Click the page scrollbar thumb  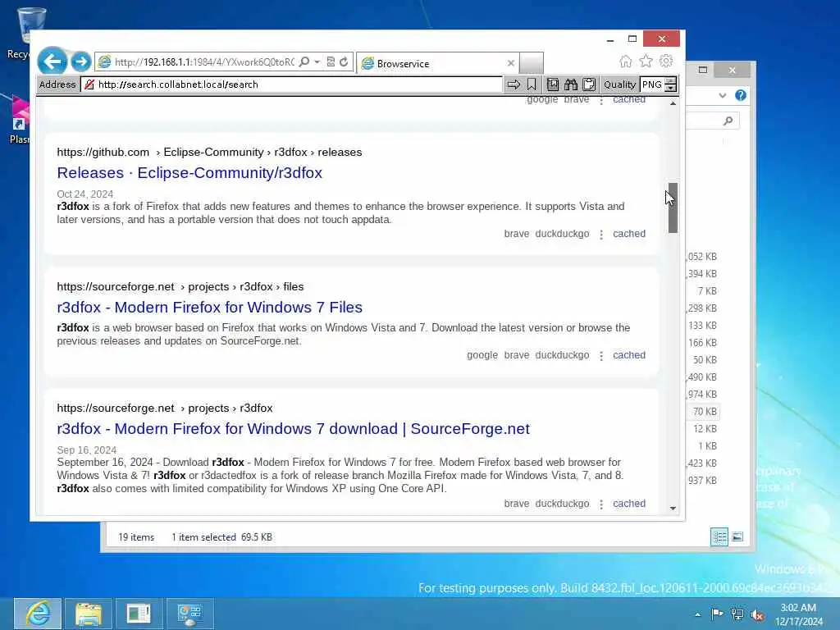pos(673,208)
